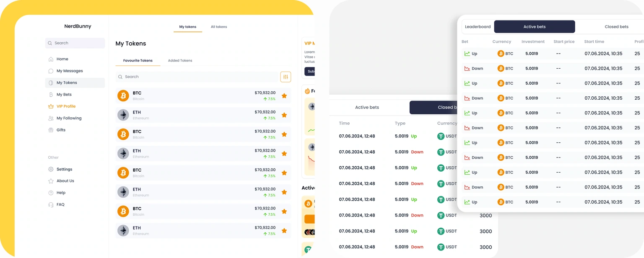The height and width of the screenshot is (258, 644).
Task: Click the sidebar Search input field
Action: 75,43
